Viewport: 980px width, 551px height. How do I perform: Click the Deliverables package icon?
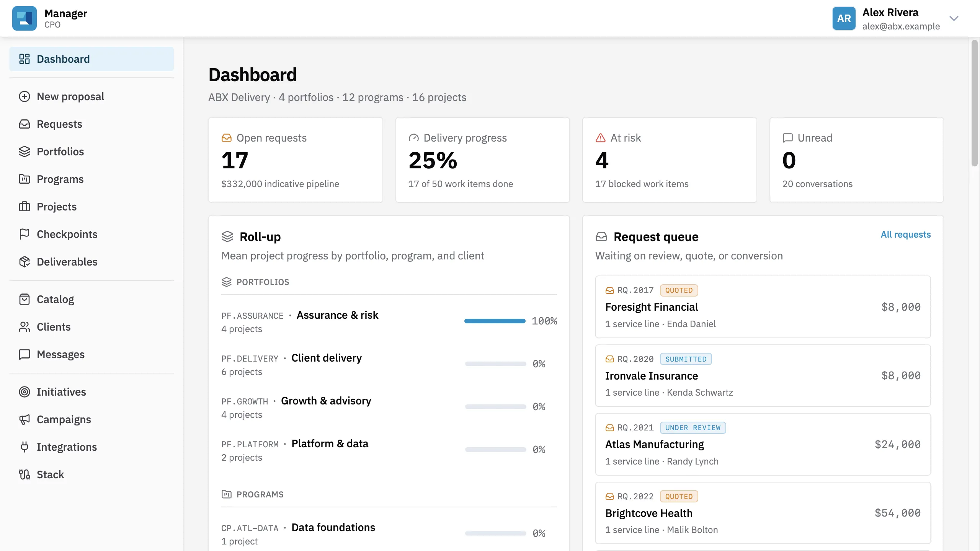click(x=24, y=262)
